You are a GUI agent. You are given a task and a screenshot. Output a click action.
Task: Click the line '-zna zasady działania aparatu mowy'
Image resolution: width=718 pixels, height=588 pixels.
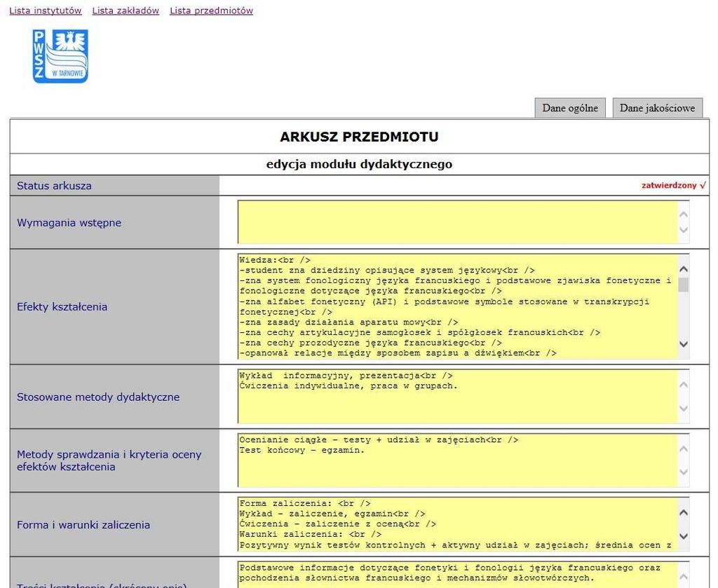pyautogui.click(x=348, y=322)
